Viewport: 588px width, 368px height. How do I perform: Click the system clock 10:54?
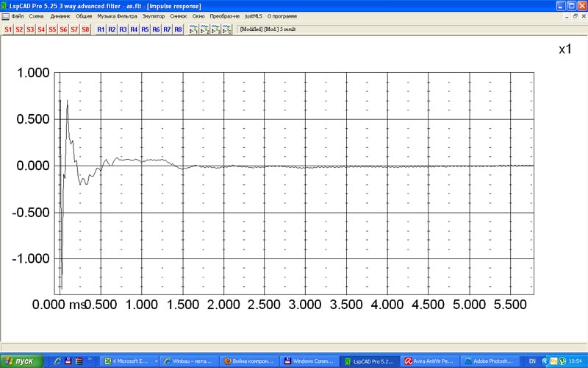[x=576, y=361]
